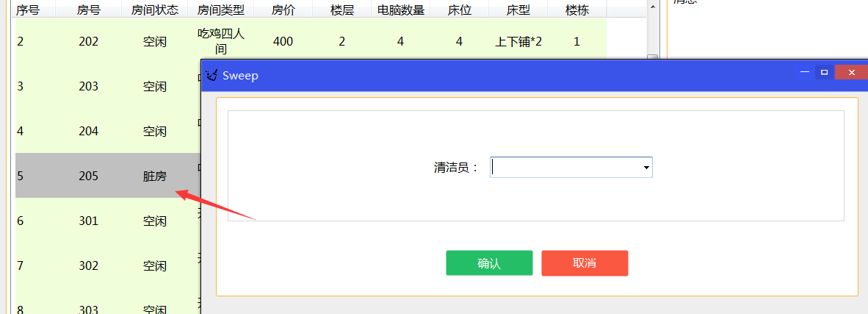Click the 400 price cell
Image resolution: width=868 pixels, height=314 pixels.
pyautogui.click(x=283, y=41)
